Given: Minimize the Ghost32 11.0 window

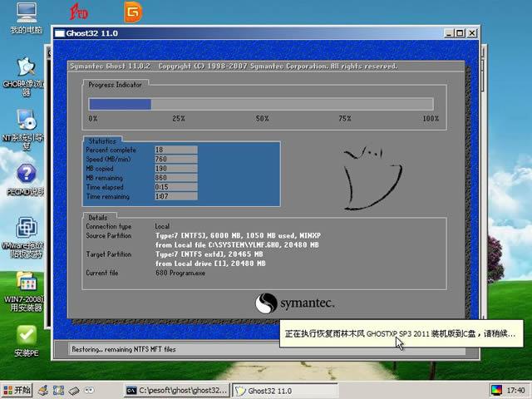Looking at the screenshot, I should tap(449, 33).
